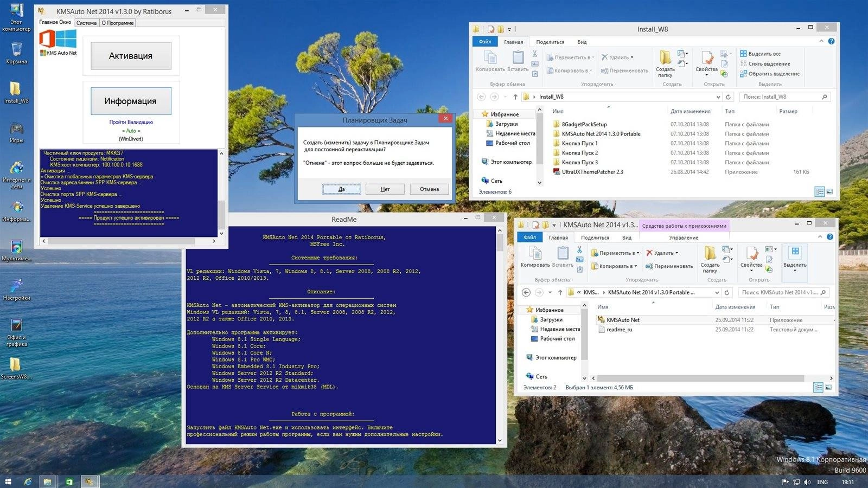Screen dimensions: 868x488
Task: Click the Windows Start button on the taskbar
Action: point(8,481)
